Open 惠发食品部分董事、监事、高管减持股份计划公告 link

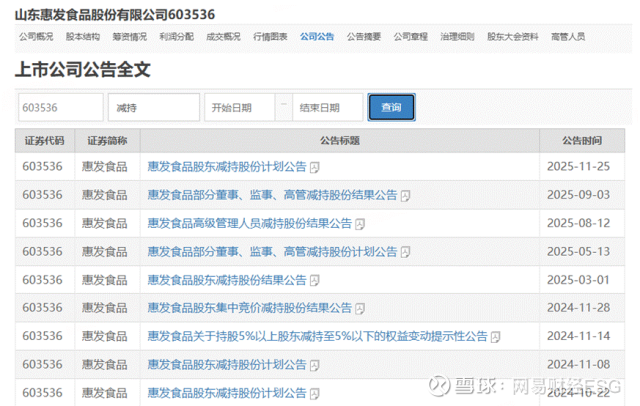pyautogui.click(x=272, y=252)
